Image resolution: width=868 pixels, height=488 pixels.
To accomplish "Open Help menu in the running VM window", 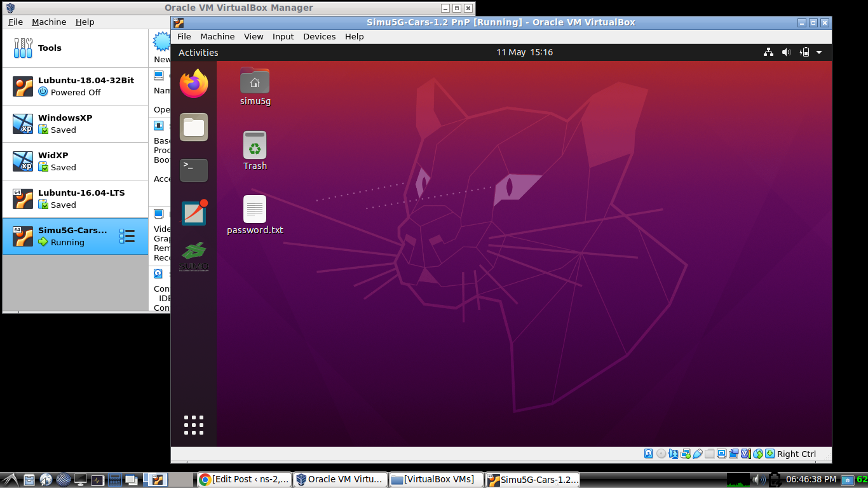I will (355, 36).
